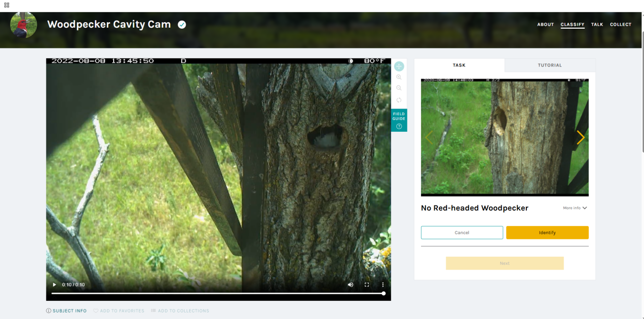
Task: Click the video progress bar
Action: [217, 293]
